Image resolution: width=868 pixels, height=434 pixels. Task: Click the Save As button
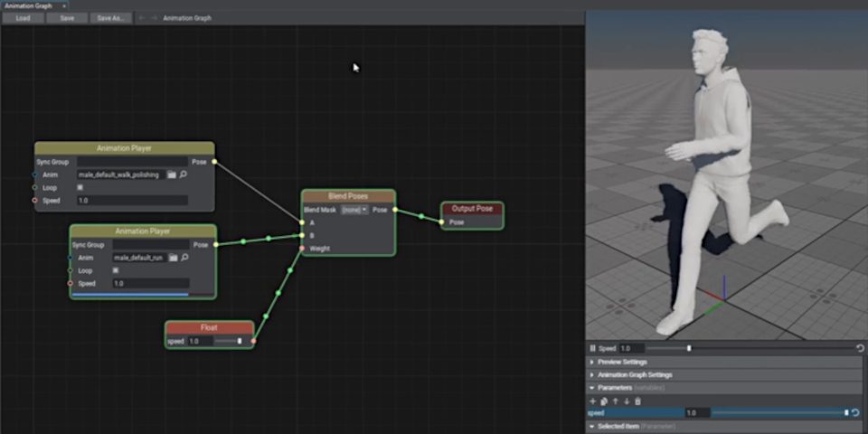pyautogui.click(x=110, y=17)
